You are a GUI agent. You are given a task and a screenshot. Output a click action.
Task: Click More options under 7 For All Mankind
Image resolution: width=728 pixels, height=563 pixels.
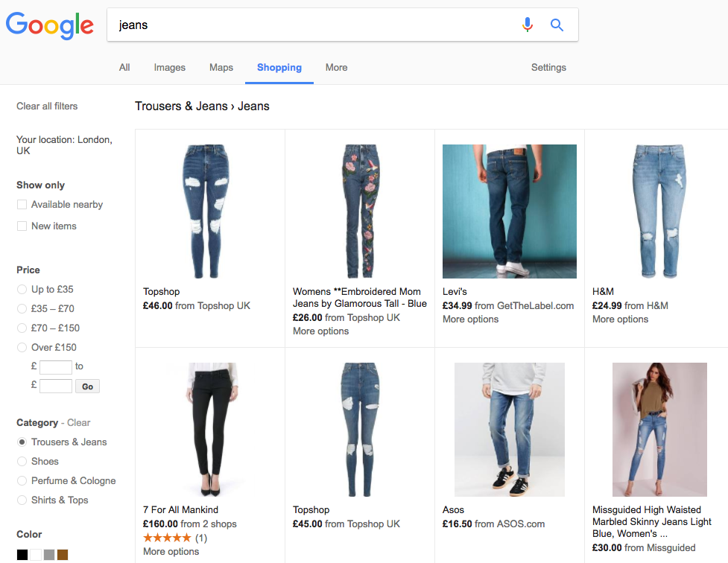pyautogui.click(x=171, y=551)
